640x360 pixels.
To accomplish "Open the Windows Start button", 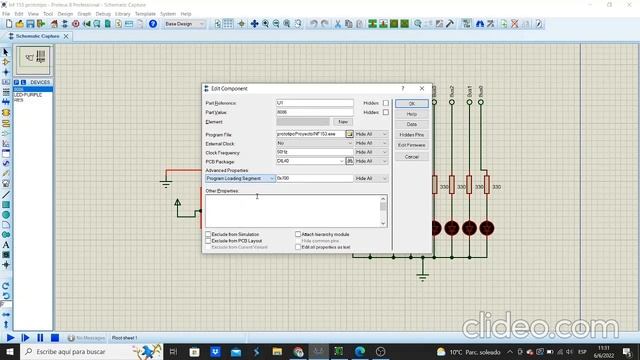I will point(9,351).
